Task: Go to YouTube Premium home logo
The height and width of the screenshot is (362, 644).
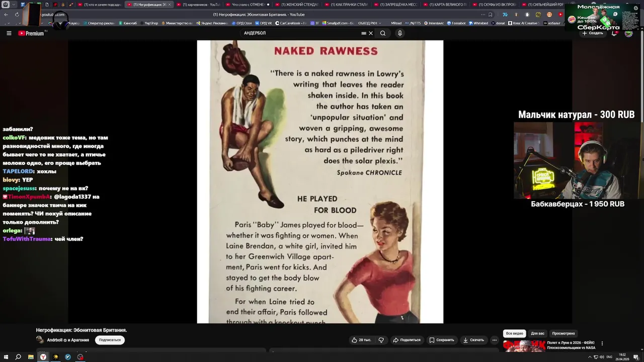Action: [32, 33]
